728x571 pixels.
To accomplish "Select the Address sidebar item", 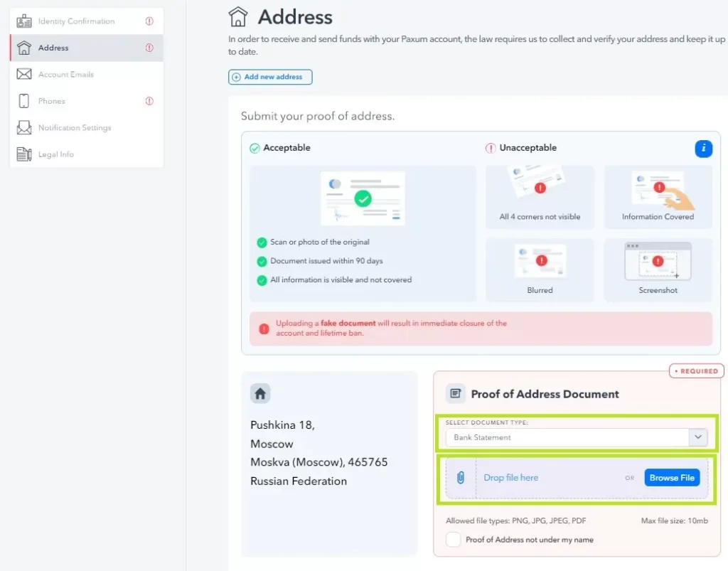I will click(x=86, y=48).
